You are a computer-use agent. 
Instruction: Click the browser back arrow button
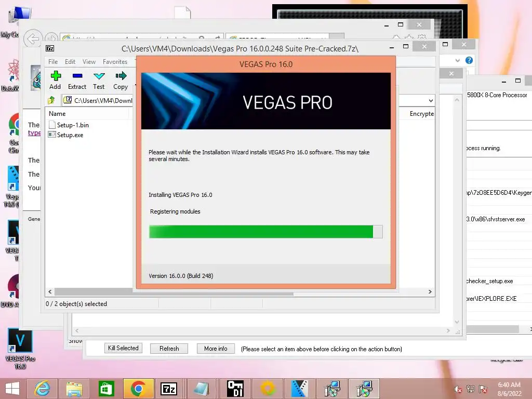click(33, 38)
